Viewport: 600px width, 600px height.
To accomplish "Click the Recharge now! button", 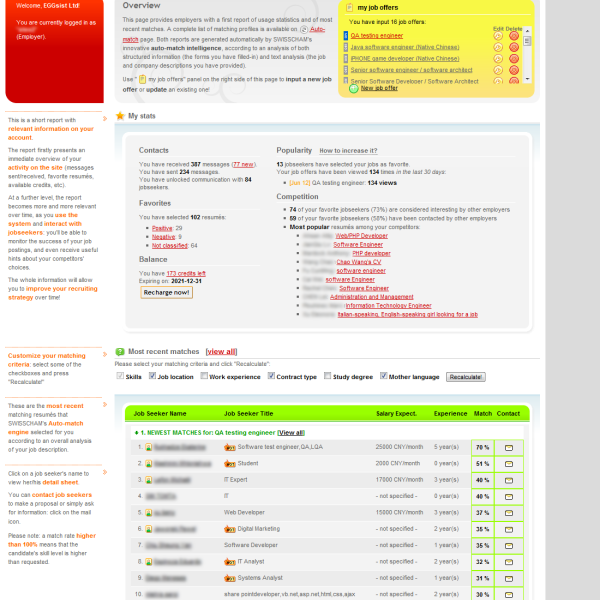I will (x=166, y=293).
